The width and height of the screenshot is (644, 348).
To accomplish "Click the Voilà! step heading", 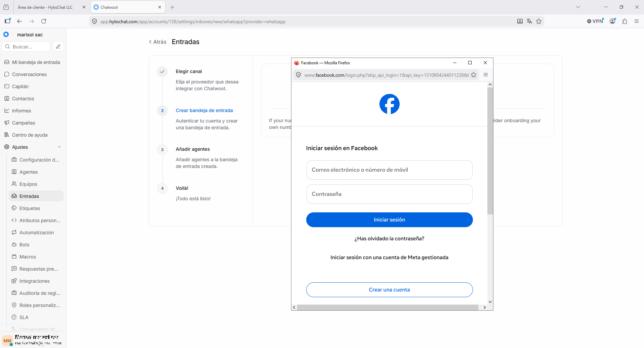I will click(182, 188).
